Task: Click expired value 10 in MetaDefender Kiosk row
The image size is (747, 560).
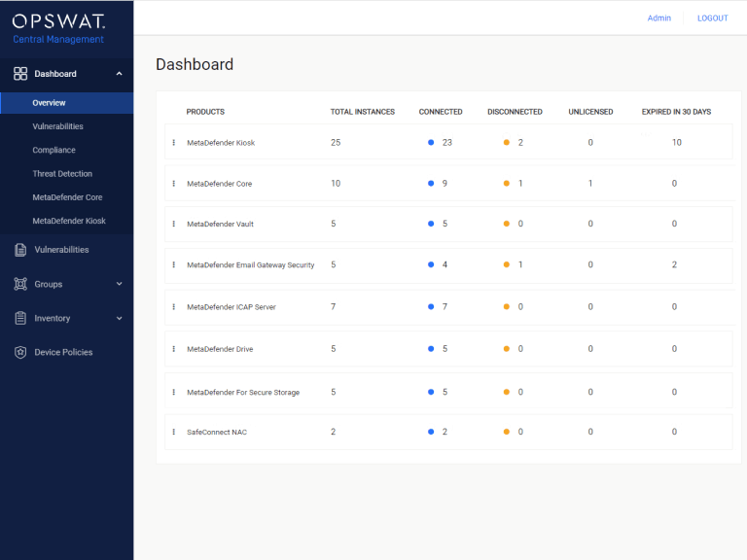Action: [677, 142]
